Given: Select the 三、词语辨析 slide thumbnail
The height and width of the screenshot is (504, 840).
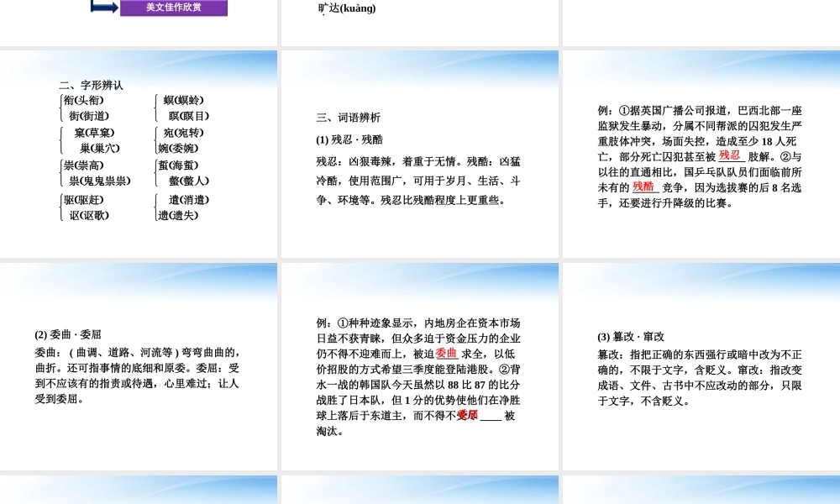Looking at the screenshot, I should [x=419, y=154].
